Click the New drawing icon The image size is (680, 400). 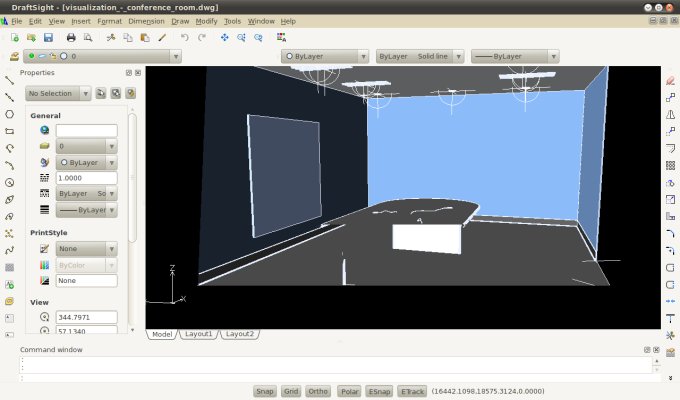[x=15, y=38]
